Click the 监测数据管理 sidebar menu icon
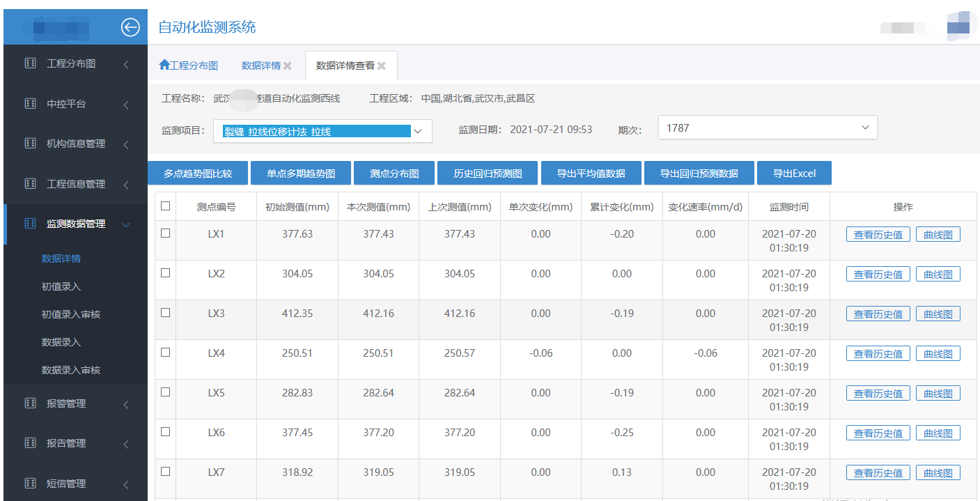Viewport: 980px width, 501px height. (30, 224)
